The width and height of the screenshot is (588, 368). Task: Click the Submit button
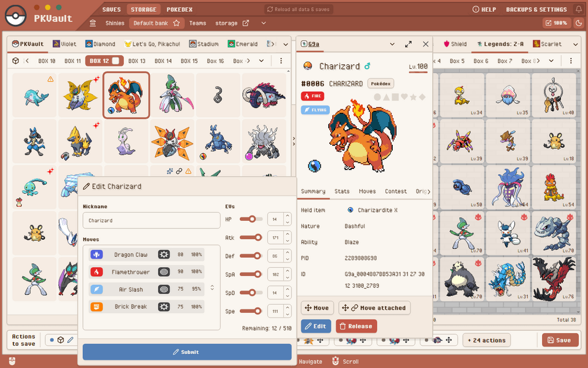[187, 352]
